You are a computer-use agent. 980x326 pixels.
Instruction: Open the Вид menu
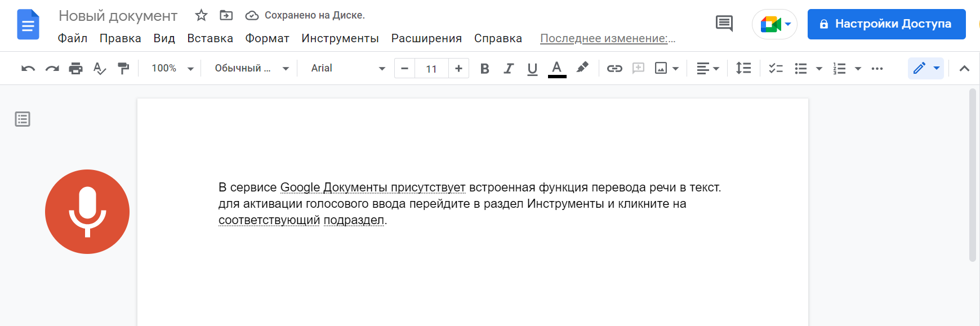(164, 38)
